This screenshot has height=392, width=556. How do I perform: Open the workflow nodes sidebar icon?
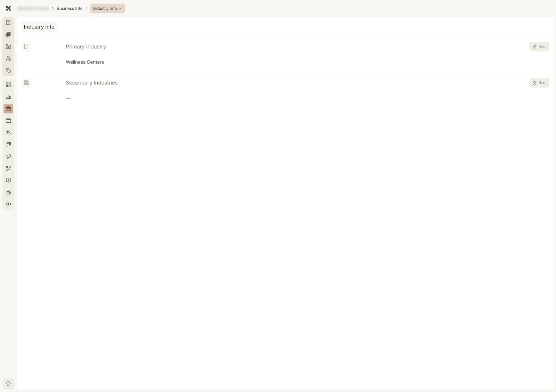point(8,168)
